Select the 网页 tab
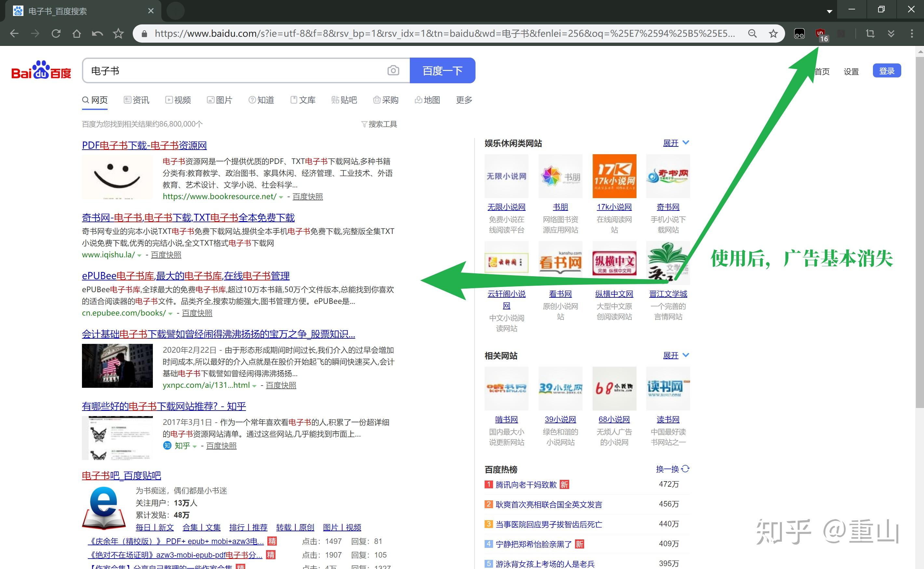The image size is (924, 569). point(95,100)
